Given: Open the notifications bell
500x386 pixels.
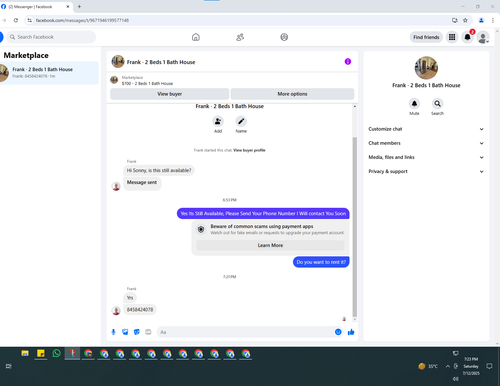Looking at the screenshot, I should pos(468,37).
